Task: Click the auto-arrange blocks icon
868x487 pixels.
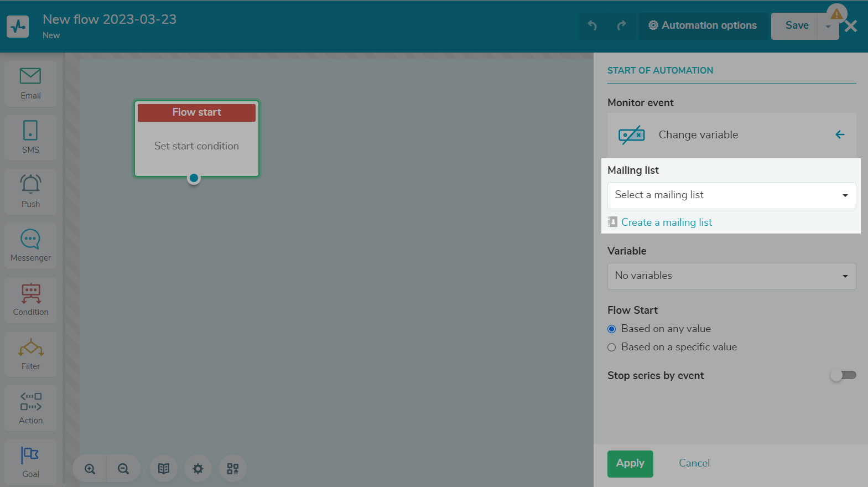Action: coord(233,469)
